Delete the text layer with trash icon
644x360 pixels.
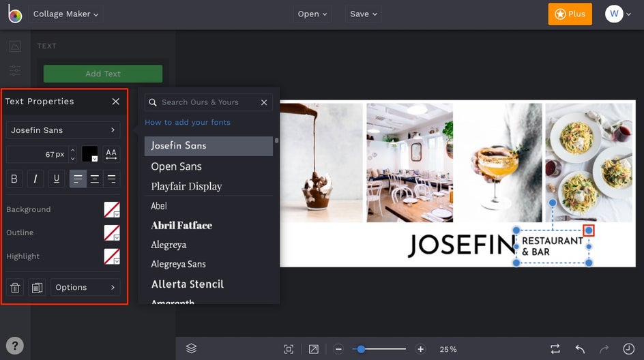point(15,288)
